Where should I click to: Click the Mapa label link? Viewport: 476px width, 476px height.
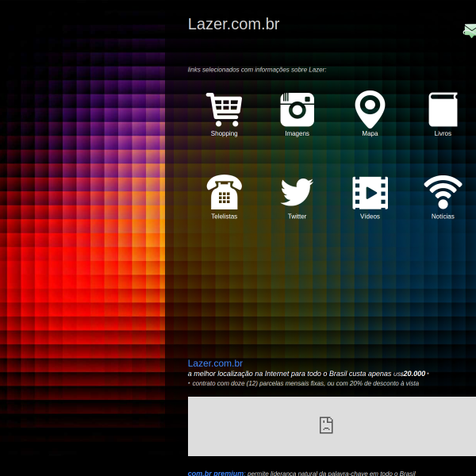tap(370, 133)
